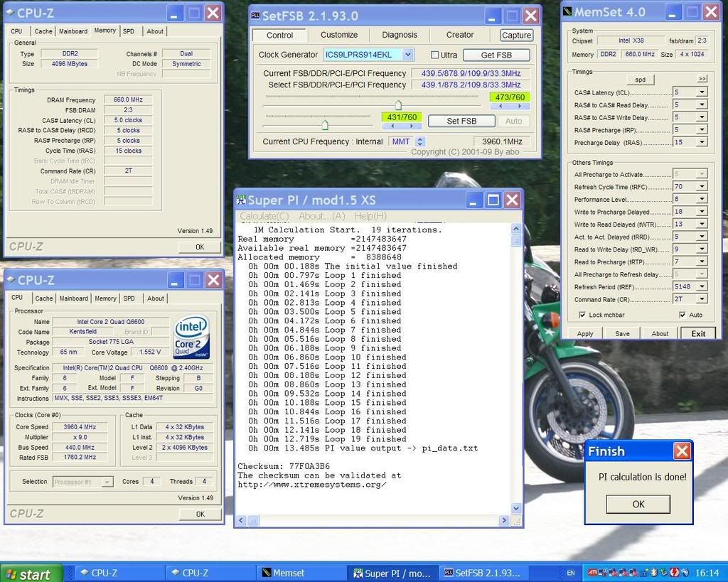
Task: Click Super PI horizontal scrollbar track
Action: click(x=378, y=521)
